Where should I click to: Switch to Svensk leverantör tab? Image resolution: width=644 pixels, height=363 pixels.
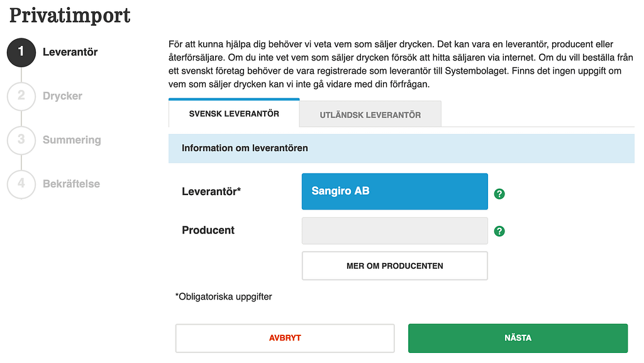point(234,113)
